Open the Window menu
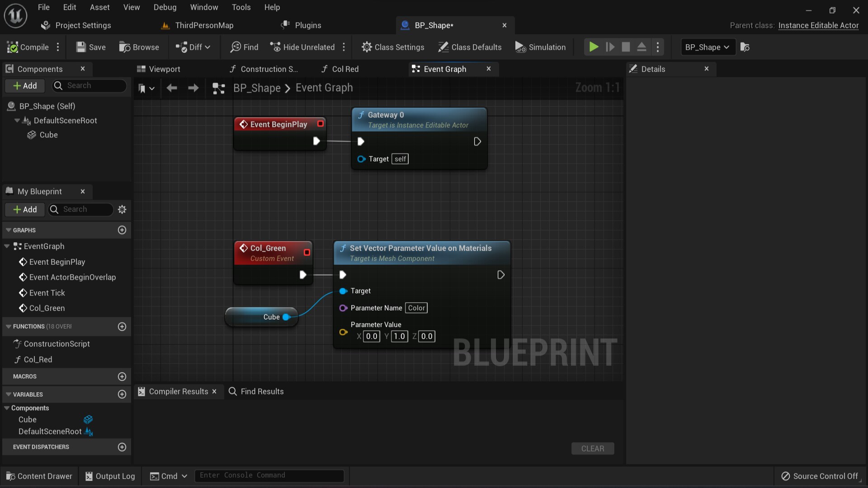The image size is (868, 488). pos(204,7)
